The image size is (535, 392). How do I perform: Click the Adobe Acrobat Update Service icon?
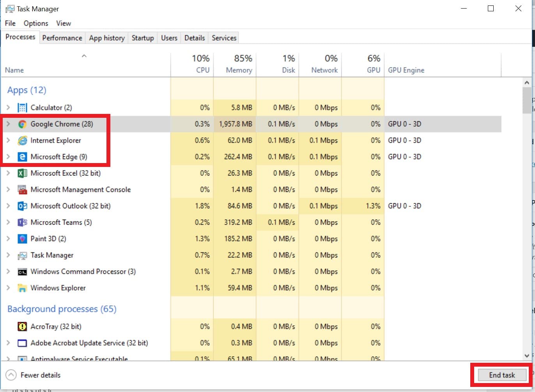pyautogui.click(x=22, y=343)
